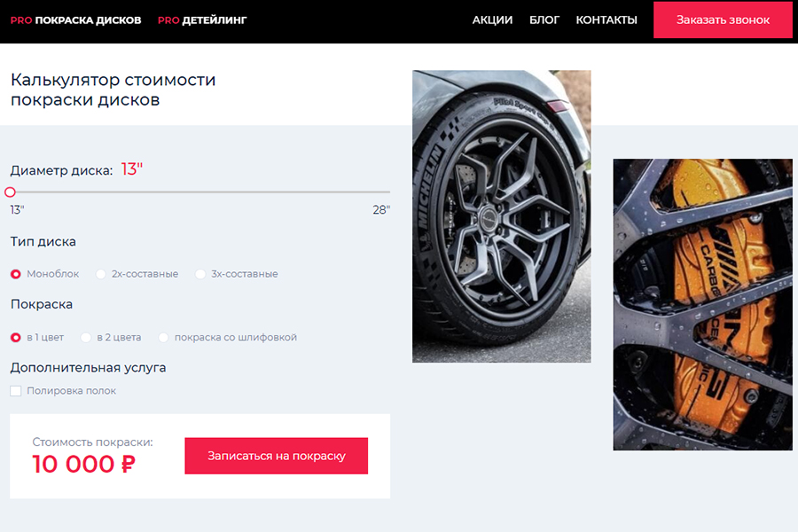Choose 2х-составные disk type
The width and height of the screenshot is (798, 532).
click(101, 274)
